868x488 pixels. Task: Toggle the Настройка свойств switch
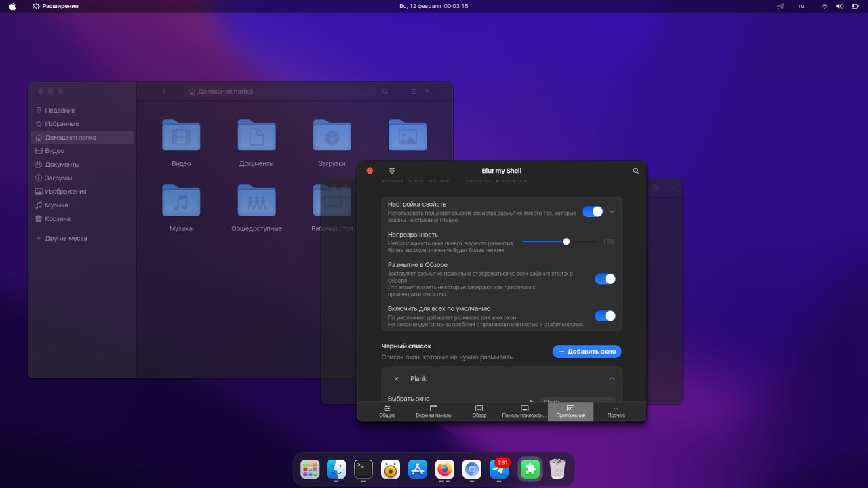593,211
